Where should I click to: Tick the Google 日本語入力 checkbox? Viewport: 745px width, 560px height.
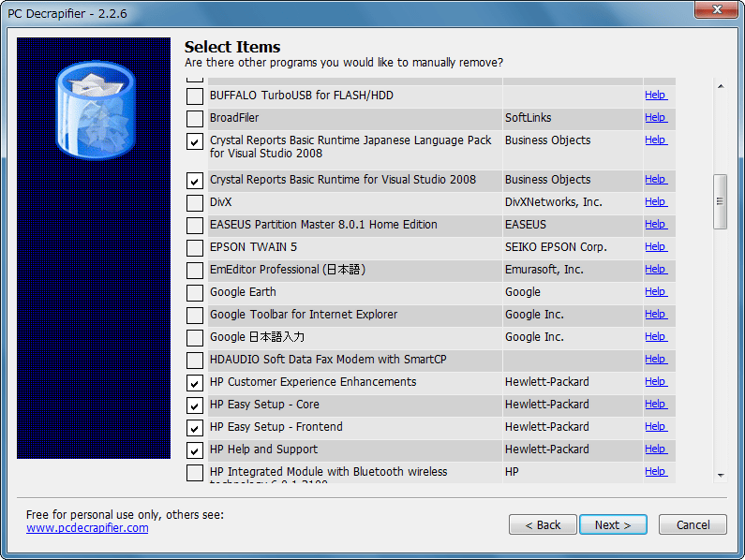pos(195,338)
